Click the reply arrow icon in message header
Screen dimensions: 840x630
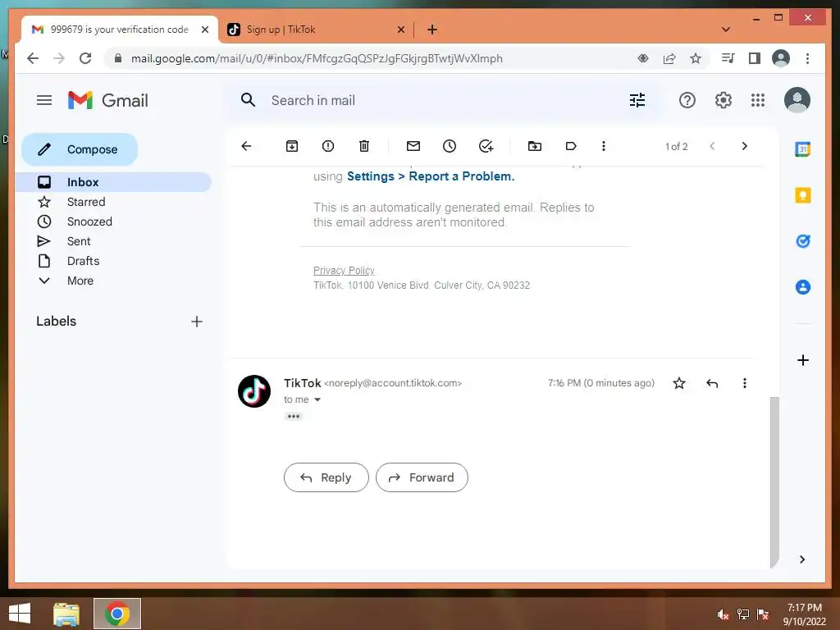(712, 383)
